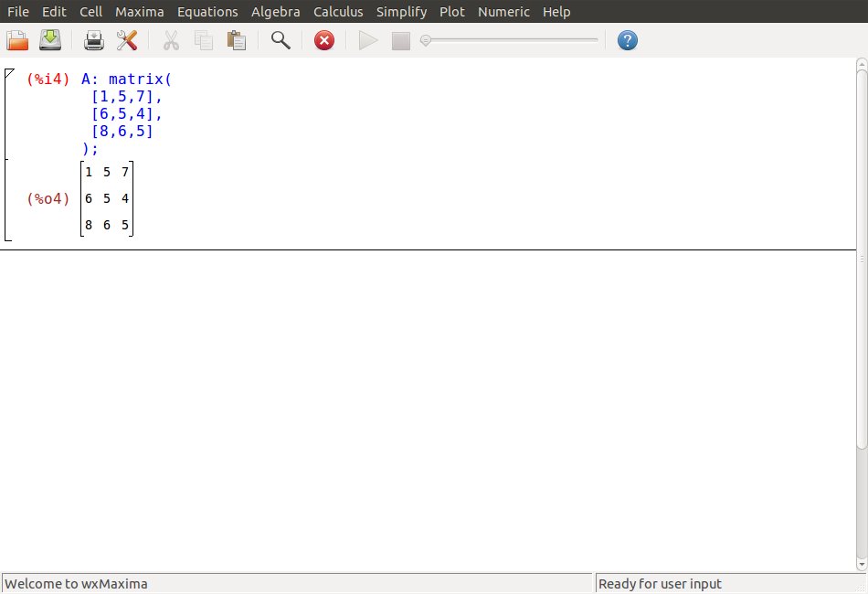The height and width of the screenshot is (594, 868).
Task: Open the Calculus menu
Action: click(338, 12)
